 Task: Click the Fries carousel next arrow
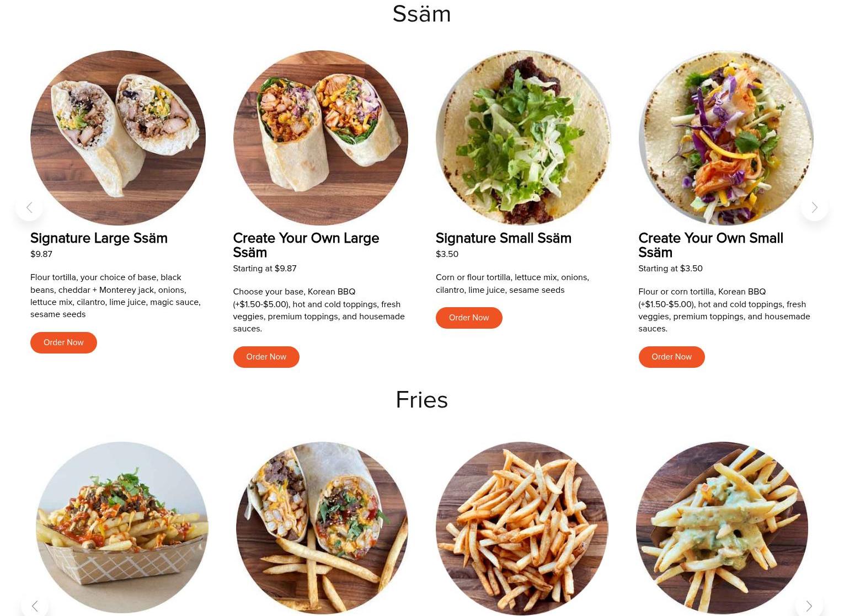[809, 606]
